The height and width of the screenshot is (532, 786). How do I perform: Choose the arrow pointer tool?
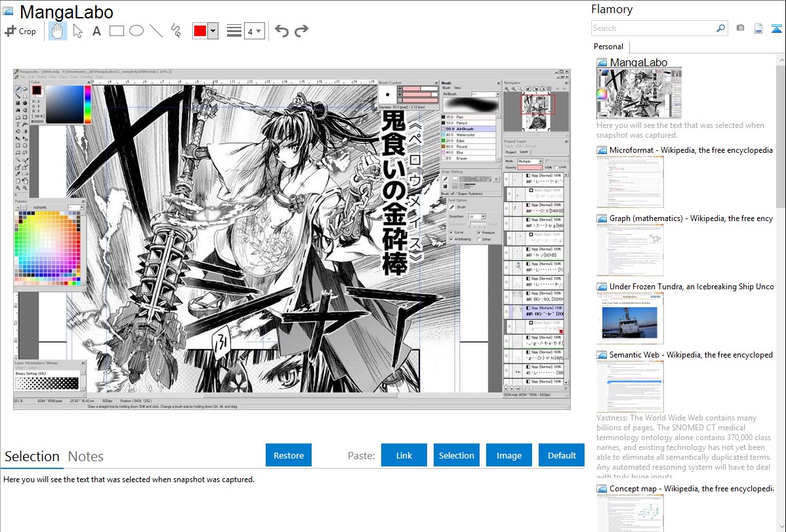(77, 31)
